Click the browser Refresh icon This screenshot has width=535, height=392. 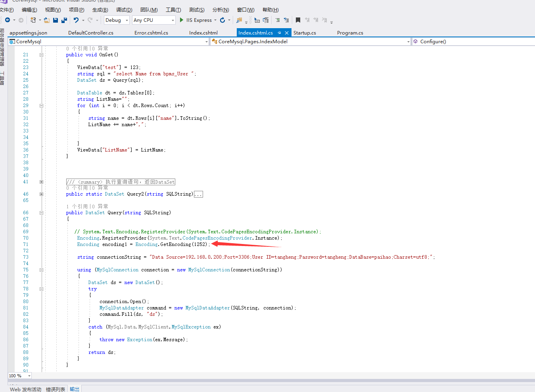coord(222,20)
